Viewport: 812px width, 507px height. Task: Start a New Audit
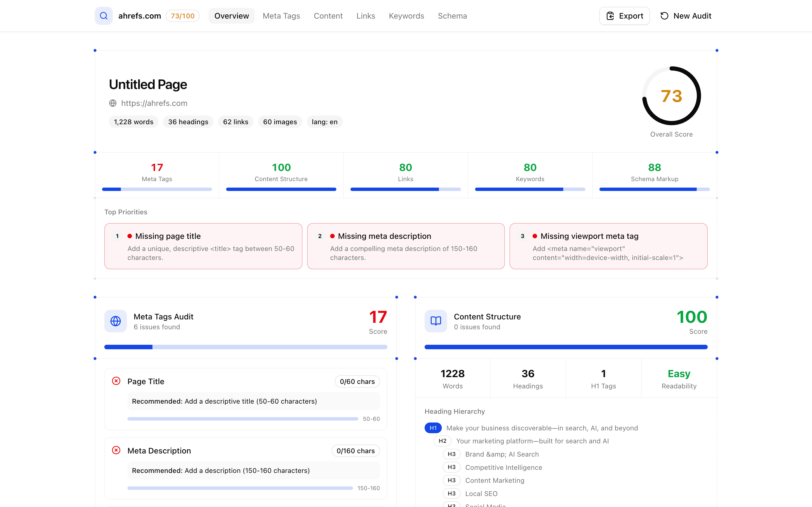[685, 15]
